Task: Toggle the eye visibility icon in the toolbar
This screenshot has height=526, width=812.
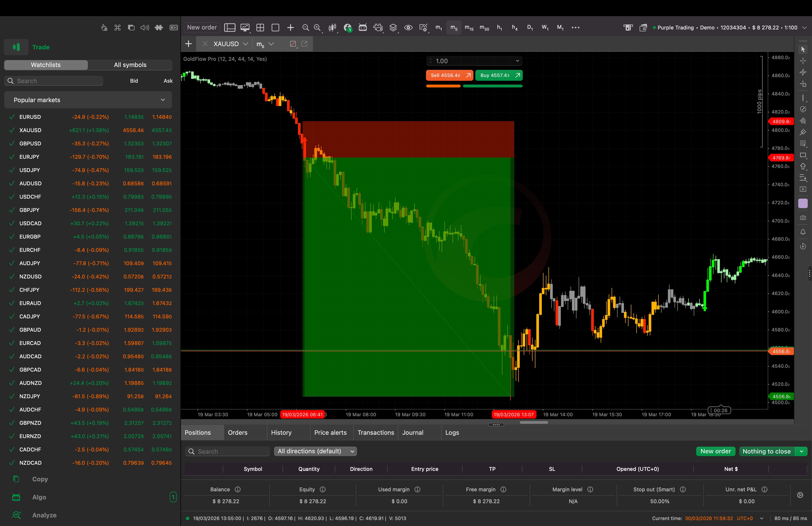Action: point(408,27)
